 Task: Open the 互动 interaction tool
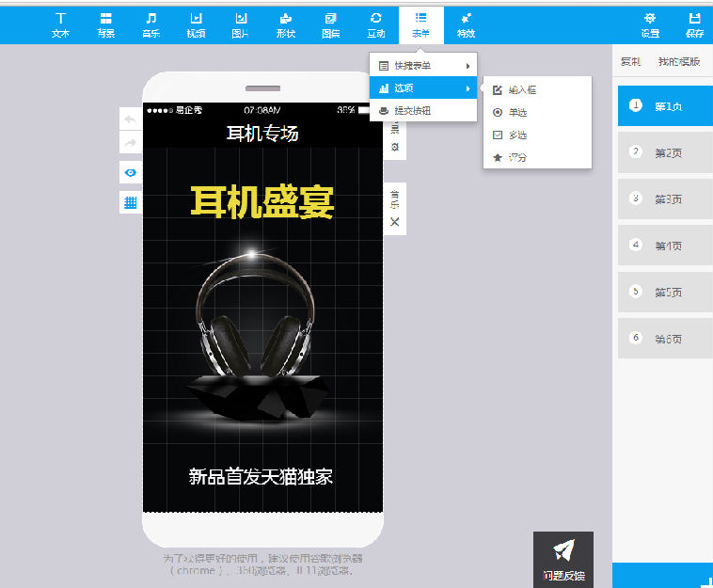[x=375, y=25]
